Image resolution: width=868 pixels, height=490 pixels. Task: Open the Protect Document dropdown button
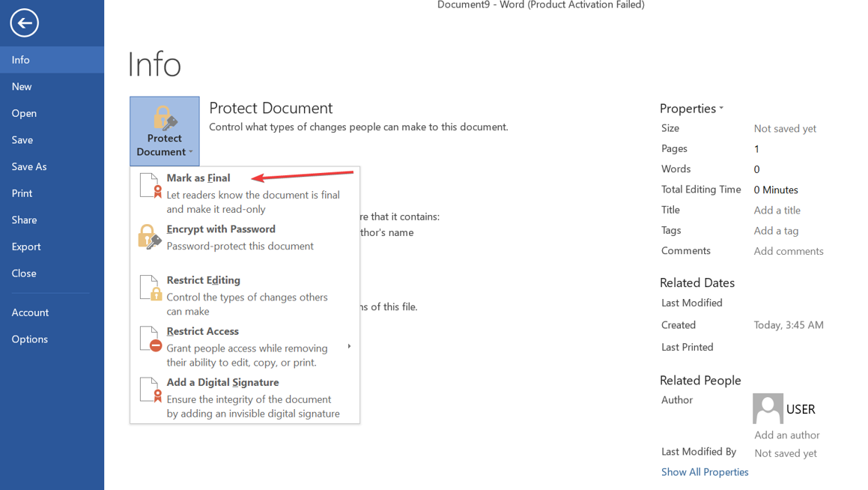pyautogui.click(x=165, y=131)
